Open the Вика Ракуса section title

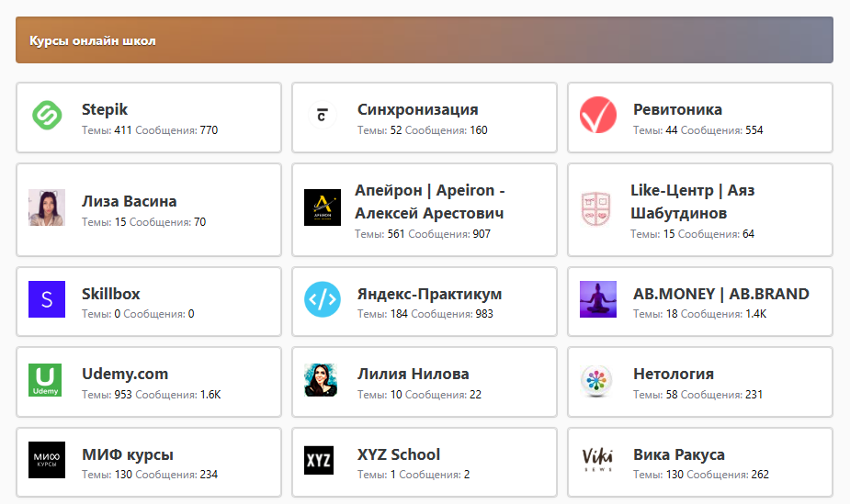[x=679, y=454]
